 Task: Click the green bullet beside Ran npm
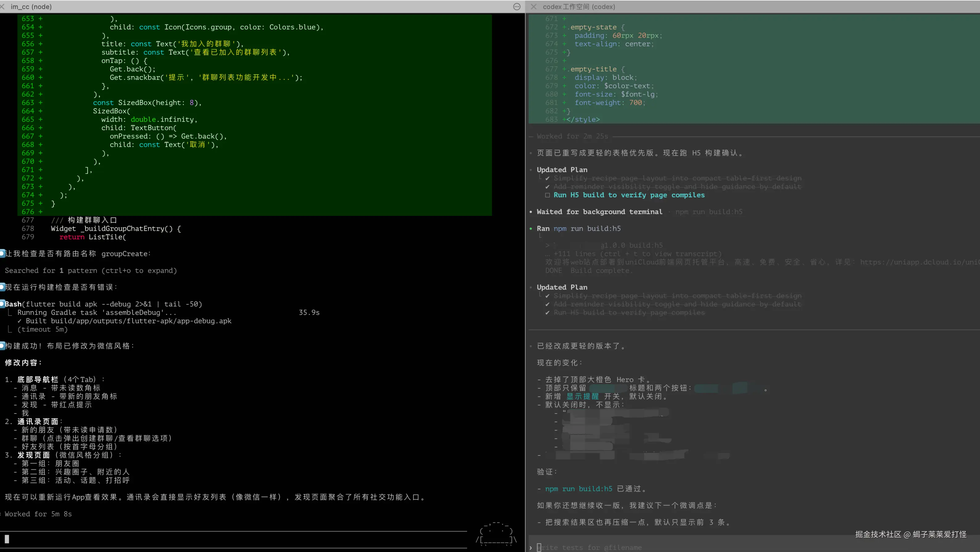click(531, 229)
